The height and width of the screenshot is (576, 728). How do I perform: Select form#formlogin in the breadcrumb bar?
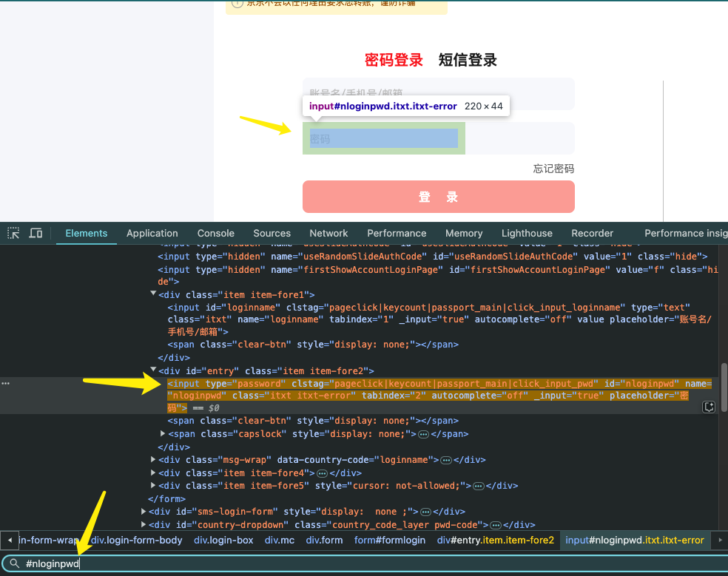[x=389, y=540]
